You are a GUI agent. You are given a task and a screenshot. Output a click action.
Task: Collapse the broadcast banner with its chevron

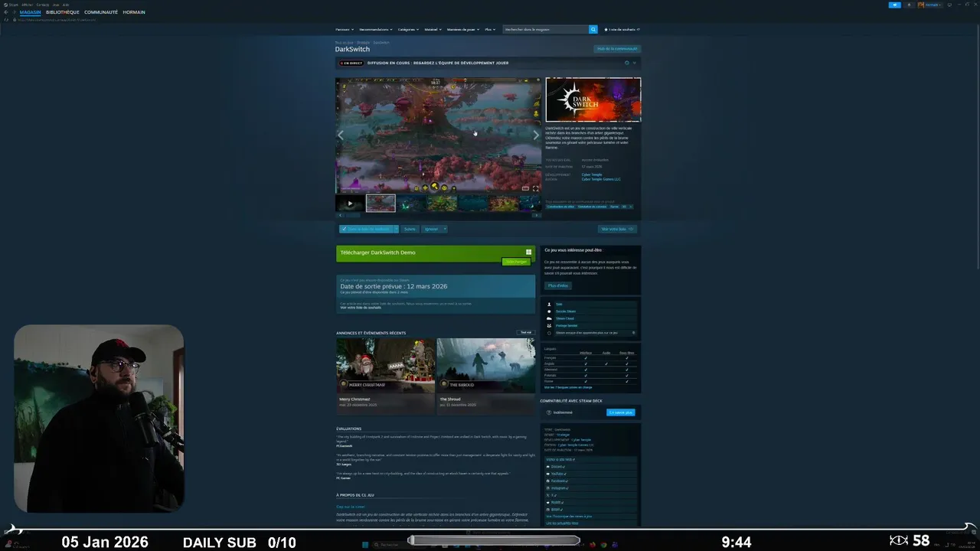click(x=634, y=63)
